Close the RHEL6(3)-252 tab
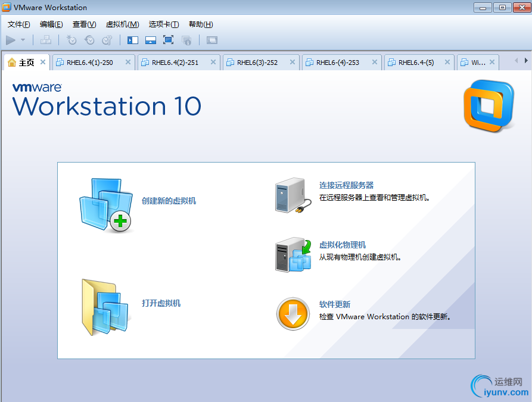 (293, 62)
